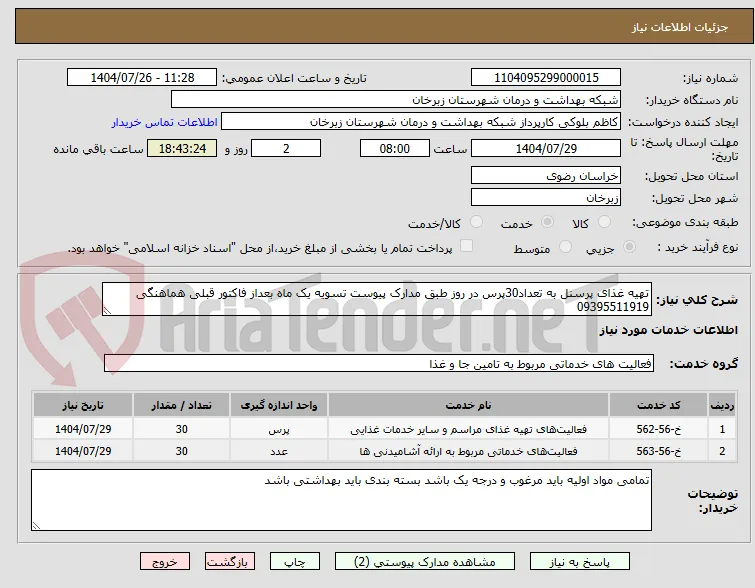The image size is (755, 588).
Task: Select the جزیی purchase type radio
Action: [629, 247]
